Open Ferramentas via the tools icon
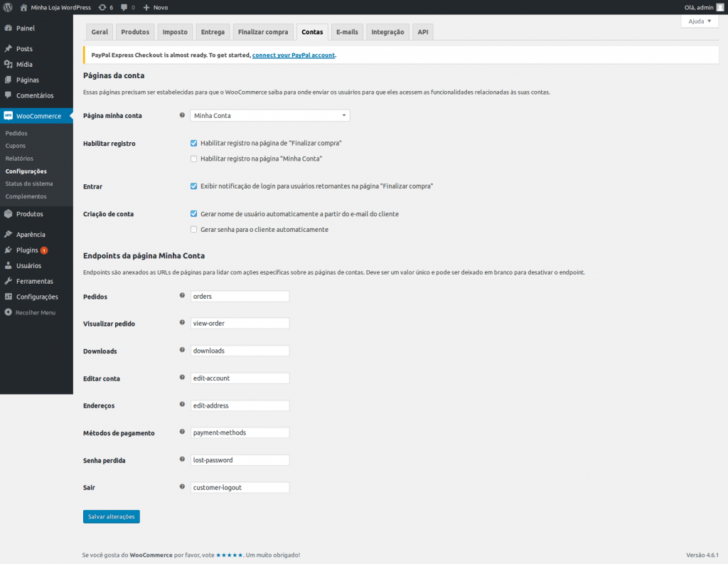Image resolution: width=728 pixels, height=564 pixels. [7, 281]
